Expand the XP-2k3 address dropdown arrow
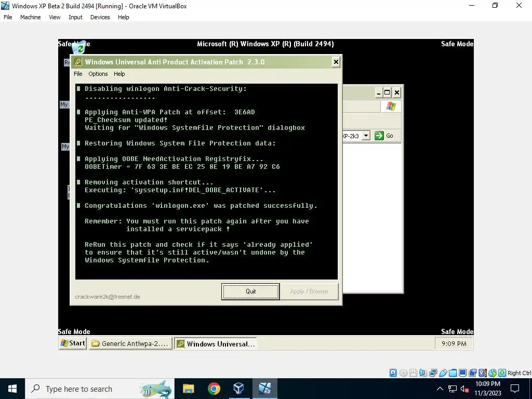532x399 pixels. [366, 136]
